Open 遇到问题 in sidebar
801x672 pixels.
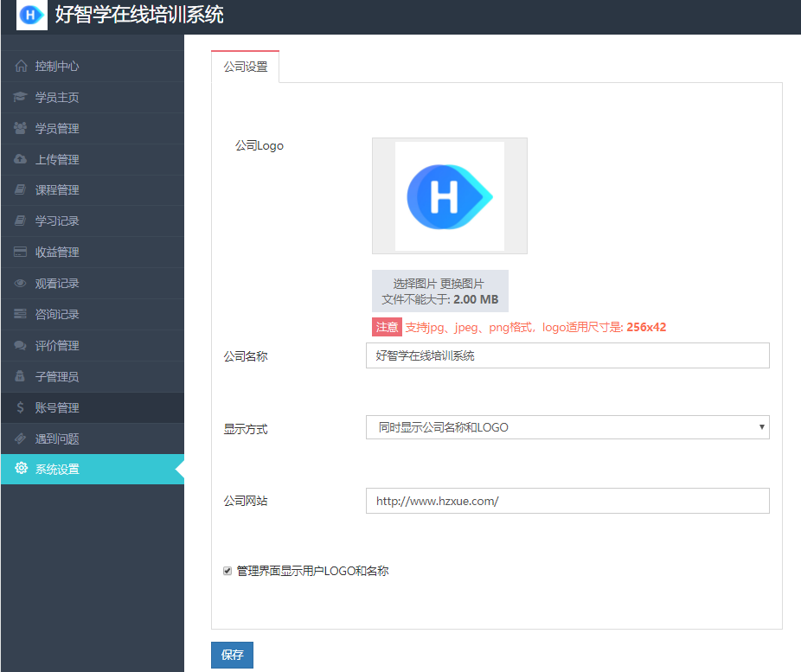pos(93,438)
